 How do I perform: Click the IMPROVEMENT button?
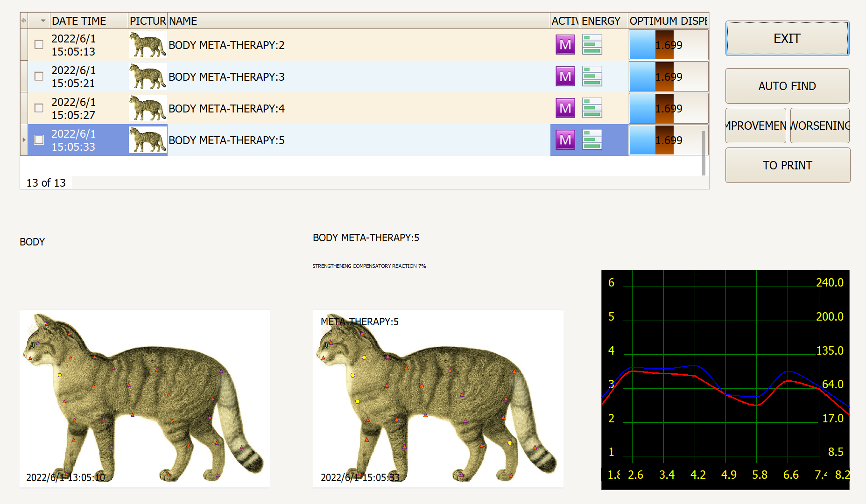[x=755, y=126]
